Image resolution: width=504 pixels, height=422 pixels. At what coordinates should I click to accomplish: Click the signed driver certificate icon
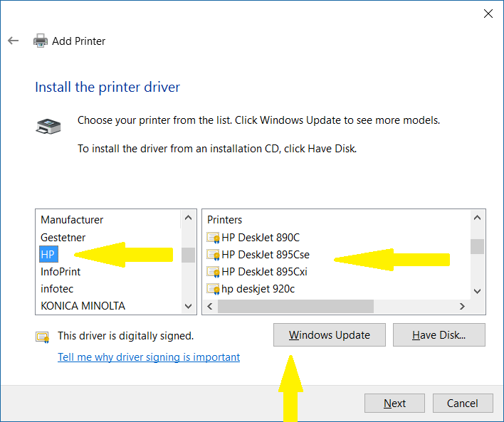click(43, 337)
